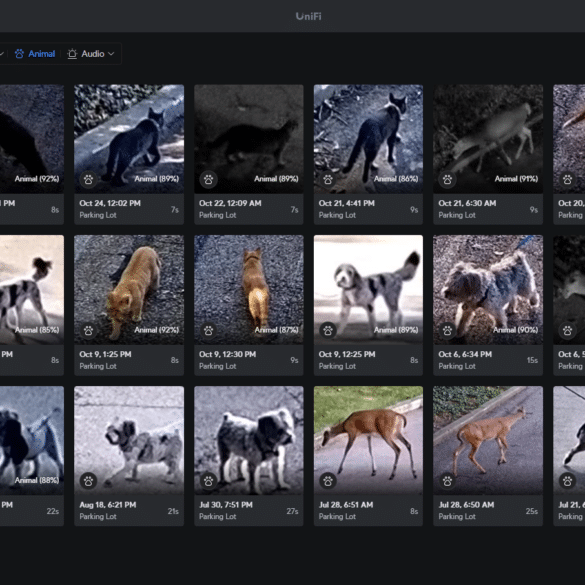Click the Jul 30, 7:51 PM timestamp
This screenshot has height=585, width=585.
pyautogui.click(x=226, y=505)
